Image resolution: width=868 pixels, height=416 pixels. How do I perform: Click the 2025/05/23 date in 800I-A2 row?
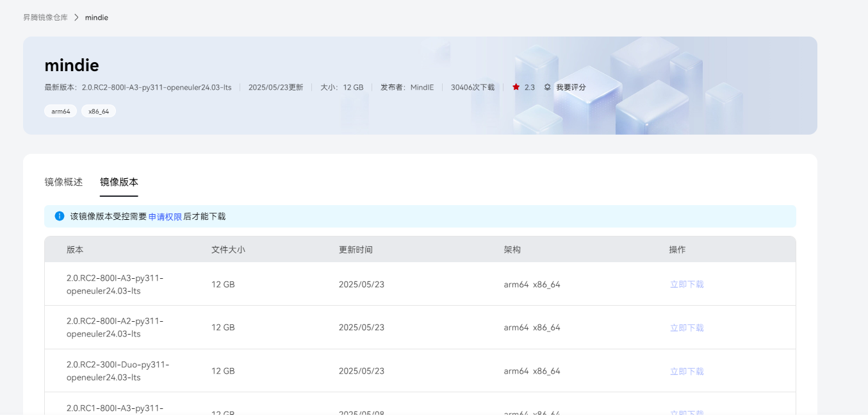(x=361, y=328)
